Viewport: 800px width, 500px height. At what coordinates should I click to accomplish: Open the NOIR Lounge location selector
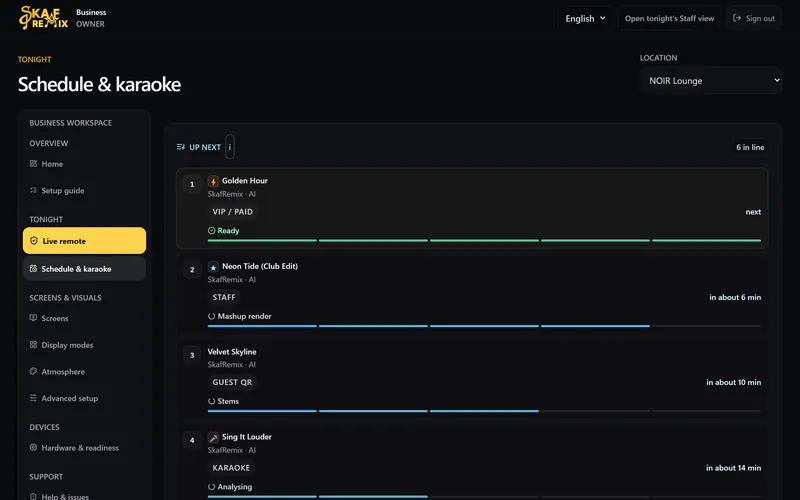click(712, 81)
